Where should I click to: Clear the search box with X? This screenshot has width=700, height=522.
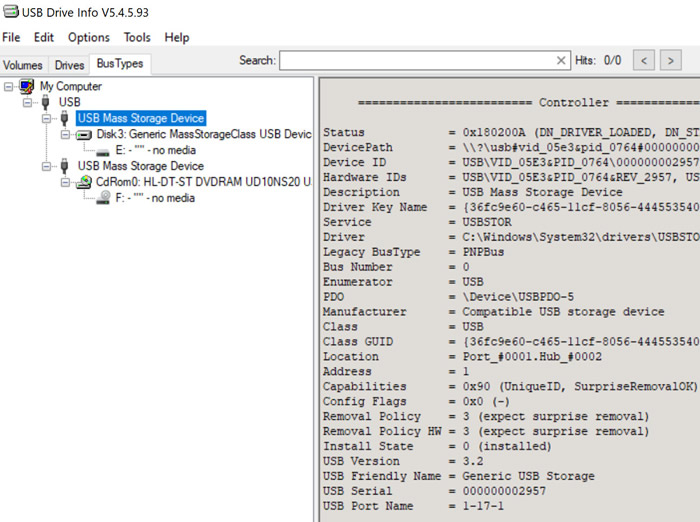click(x=561, y=61)
